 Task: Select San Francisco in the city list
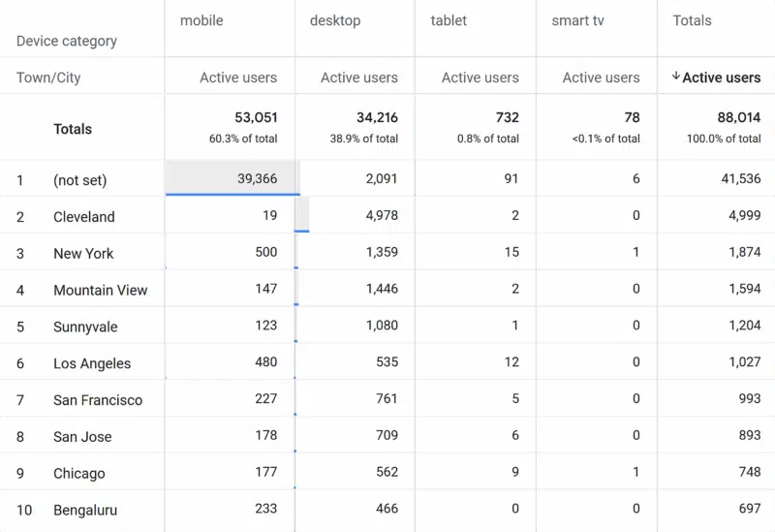98,400
